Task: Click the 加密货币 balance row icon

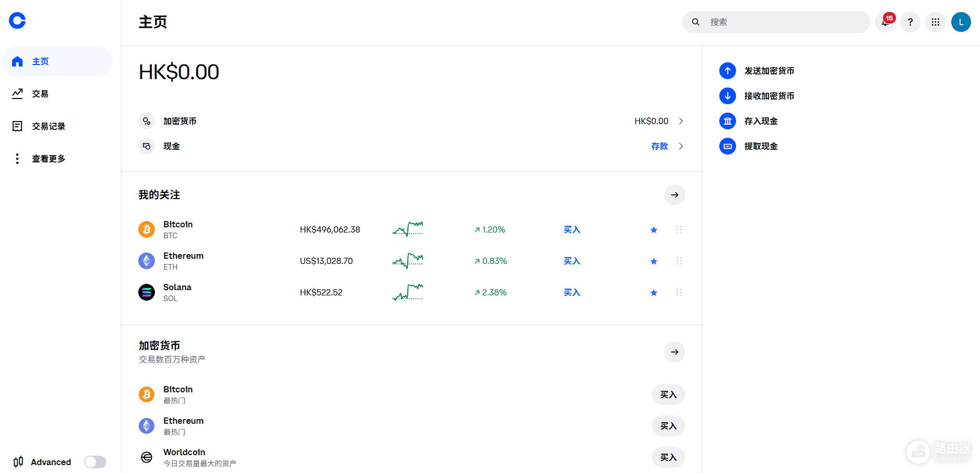Action: pos(147,121)
